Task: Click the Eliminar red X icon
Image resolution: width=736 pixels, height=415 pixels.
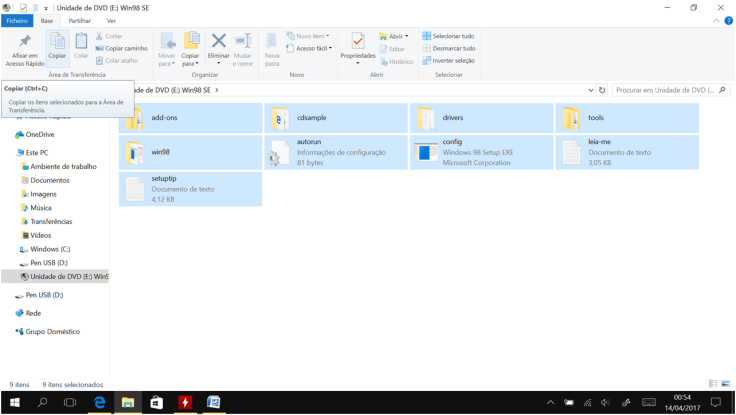Action: click(218, 46)
